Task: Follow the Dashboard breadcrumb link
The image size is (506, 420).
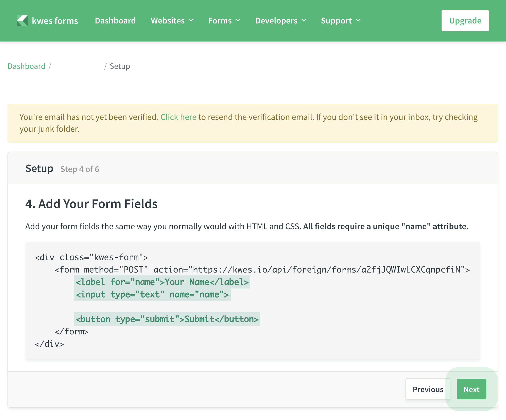Action: 27,66
